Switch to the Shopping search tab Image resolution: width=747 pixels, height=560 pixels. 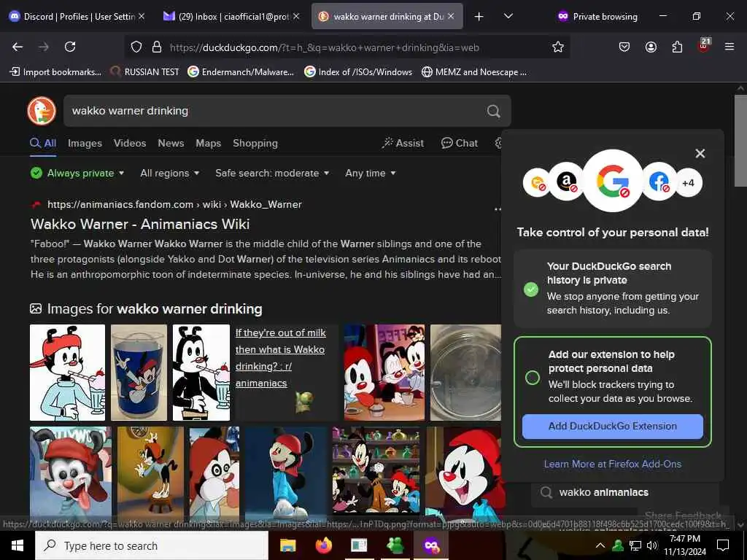point(255,144)
